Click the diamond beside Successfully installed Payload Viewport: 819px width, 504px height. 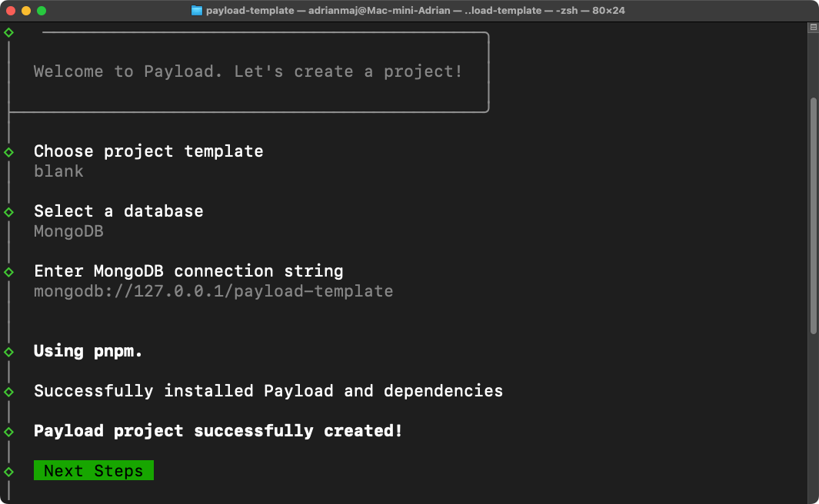coord(8,390)
